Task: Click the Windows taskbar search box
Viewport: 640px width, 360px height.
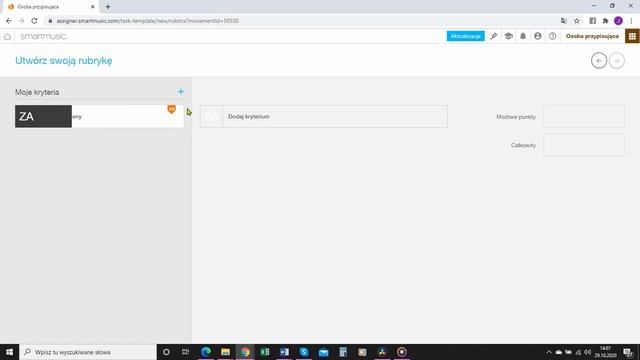Action: coord(88,352)
